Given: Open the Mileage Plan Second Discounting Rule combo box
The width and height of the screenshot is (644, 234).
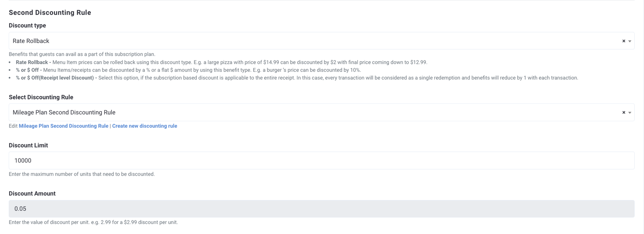Looking at the screenshot, I should (321, 112).
